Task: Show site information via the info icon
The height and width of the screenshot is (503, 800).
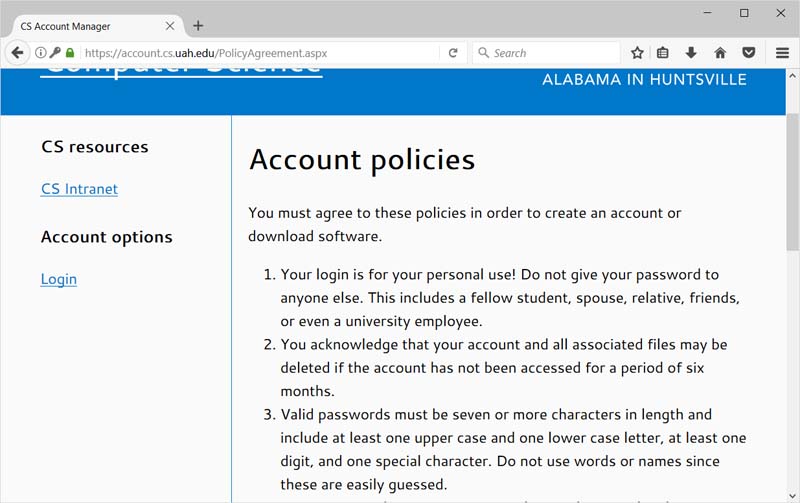Action: (41, 53)
